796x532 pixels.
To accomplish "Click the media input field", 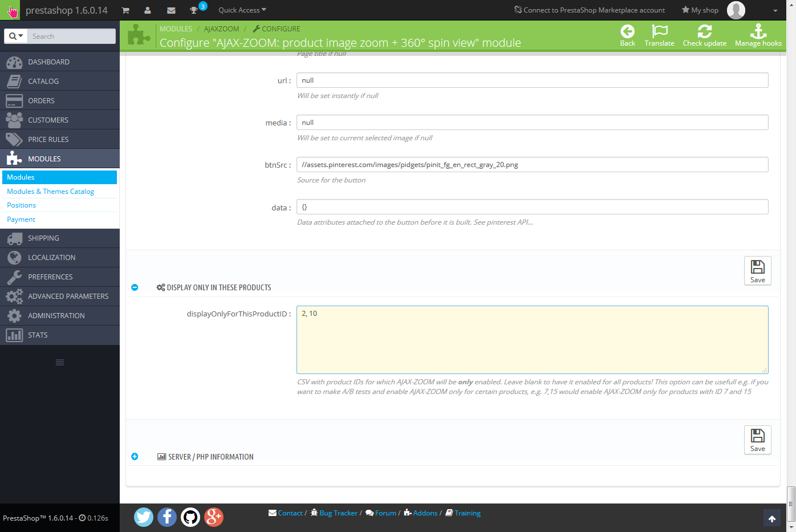I will pos(533,123).
